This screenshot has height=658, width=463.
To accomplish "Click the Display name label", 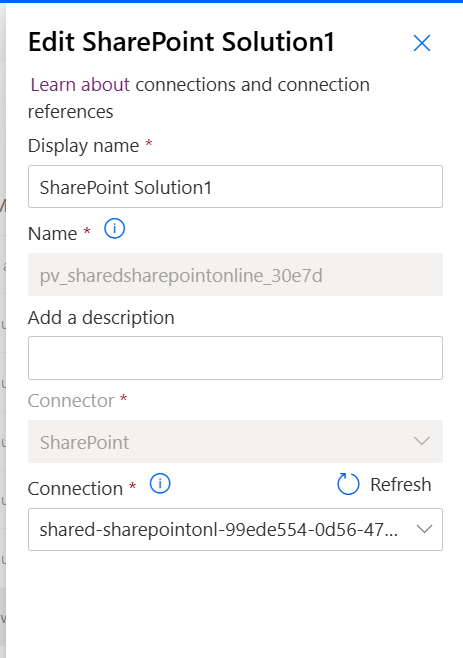I will [84, 146].
